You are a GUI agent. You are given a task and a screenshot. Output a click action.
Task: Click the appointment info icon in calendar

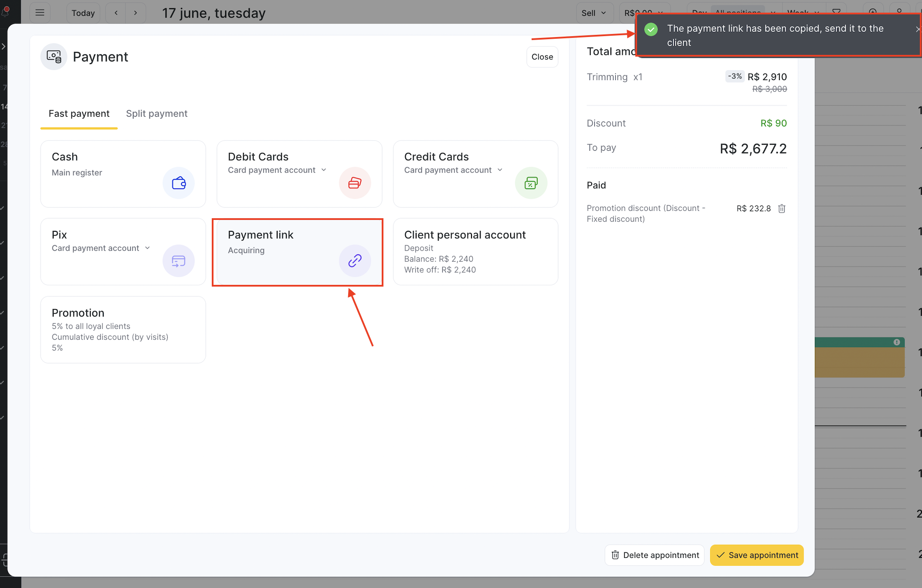coord(897,342)
